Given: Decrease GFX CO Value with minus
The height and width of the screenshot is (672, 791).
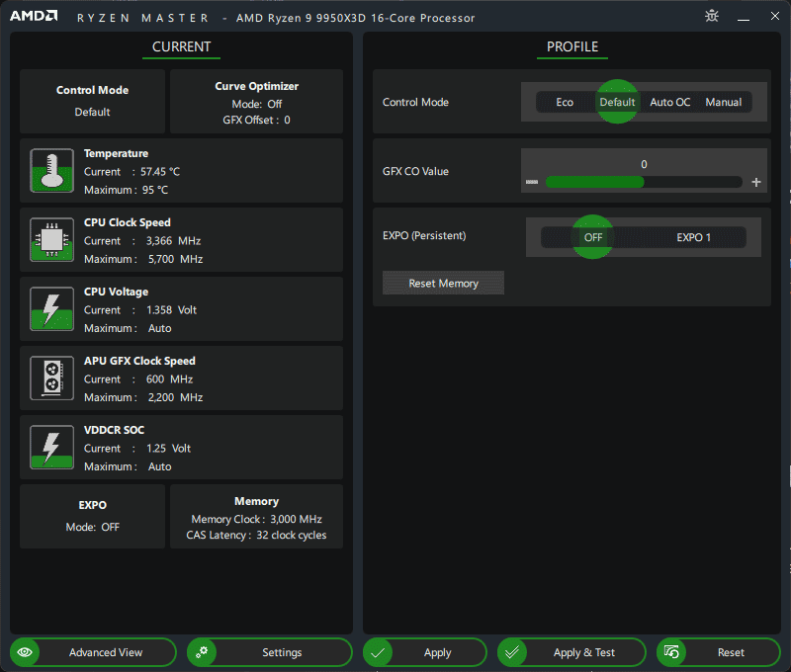Looking at the screenshot, I should coord(532,182).
